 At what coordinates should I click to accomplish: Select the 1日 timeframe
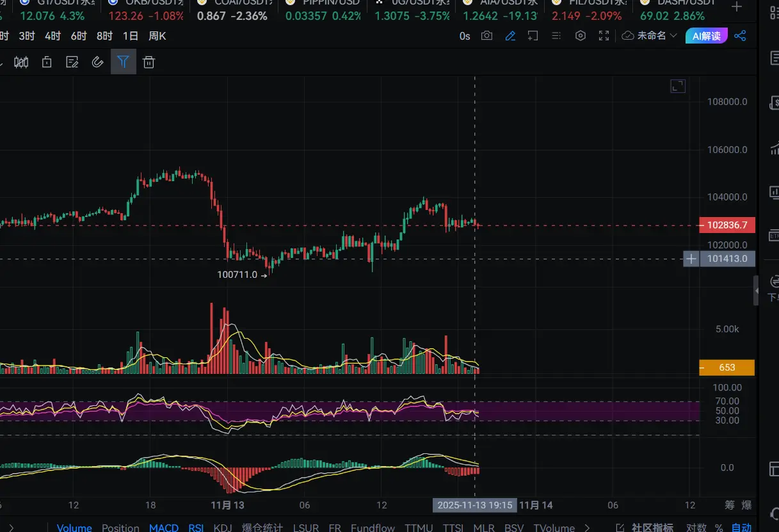coord(131,36)
